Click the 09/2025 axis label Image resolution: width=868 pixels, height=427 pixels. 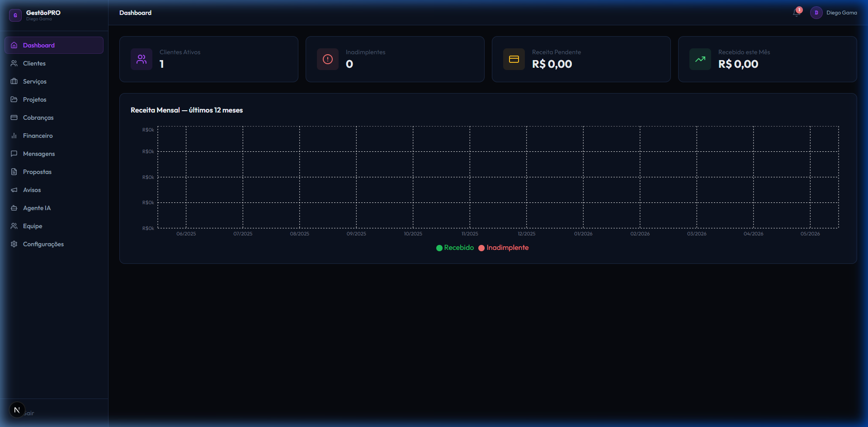[356, 234]
